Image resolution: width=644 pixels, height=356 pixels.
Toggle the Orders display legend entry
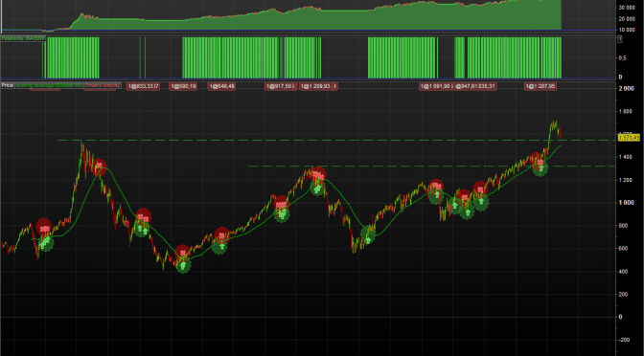pos(103,85)
